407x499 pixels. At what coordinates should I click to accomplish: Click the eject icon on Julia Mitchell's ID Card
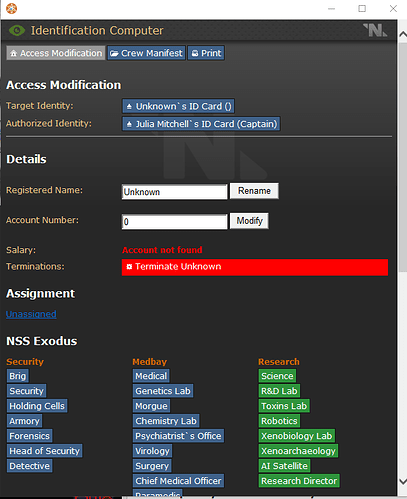tap(129, 124)
